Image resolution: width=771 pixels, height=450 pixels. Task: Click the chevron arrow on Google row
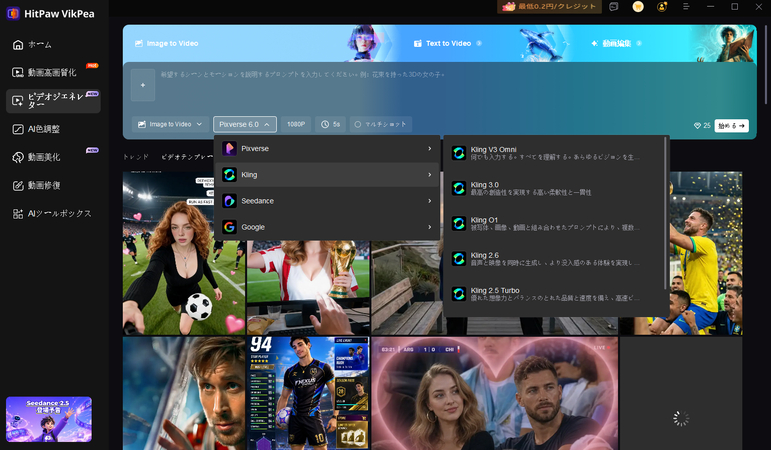[430, 227]
